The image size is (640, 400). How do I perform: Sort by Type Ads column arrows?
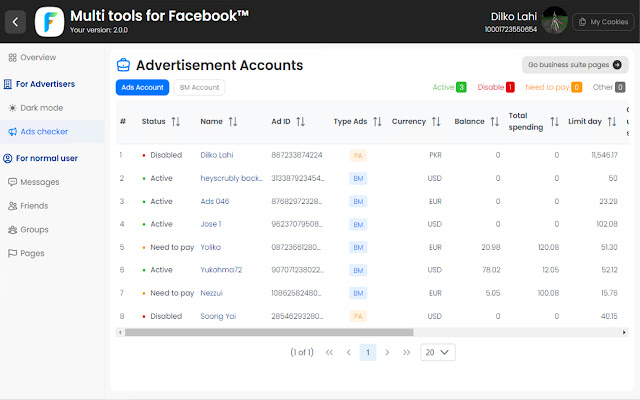[x=378, y=121]
